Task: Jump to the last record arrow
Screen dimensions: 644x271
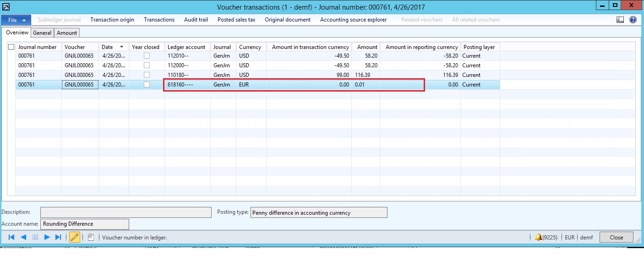Action: pos(58,237)
